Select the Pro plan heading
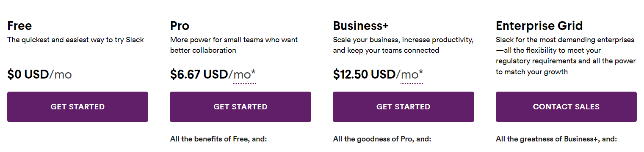Image resolution: width=644 pixels, height=152 pixels. pos(180,26)
